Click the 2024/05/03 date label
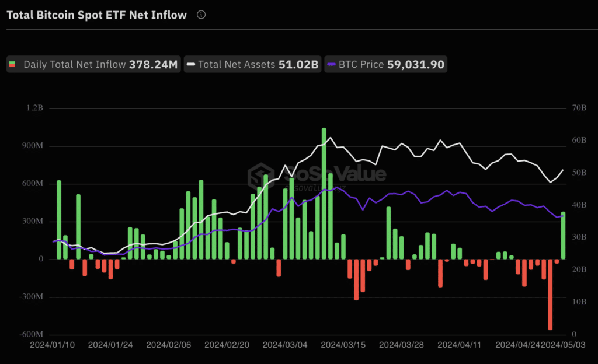Image resolution: width=598 pixels, height=364 pixels. point(564,345)
